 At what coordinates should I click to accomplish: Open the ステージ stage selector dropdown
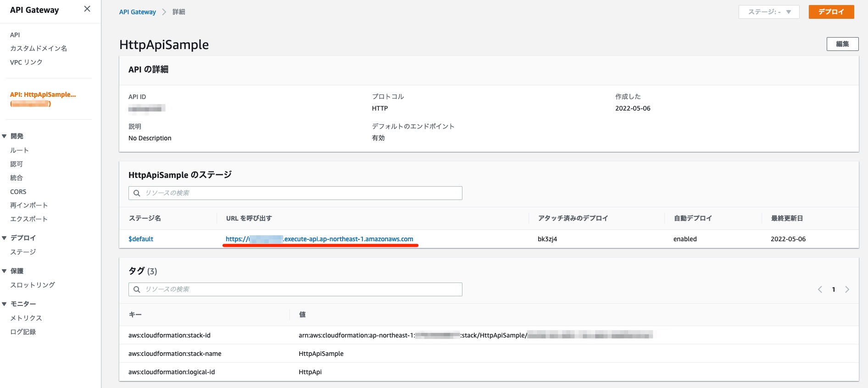click(768, 12)
